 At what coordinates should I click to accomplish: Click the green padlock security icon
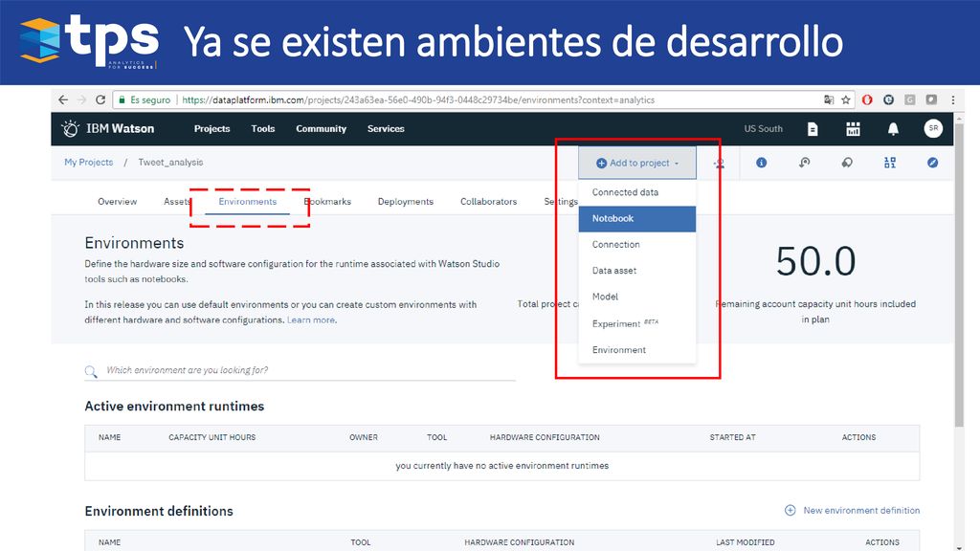[122, 99]
